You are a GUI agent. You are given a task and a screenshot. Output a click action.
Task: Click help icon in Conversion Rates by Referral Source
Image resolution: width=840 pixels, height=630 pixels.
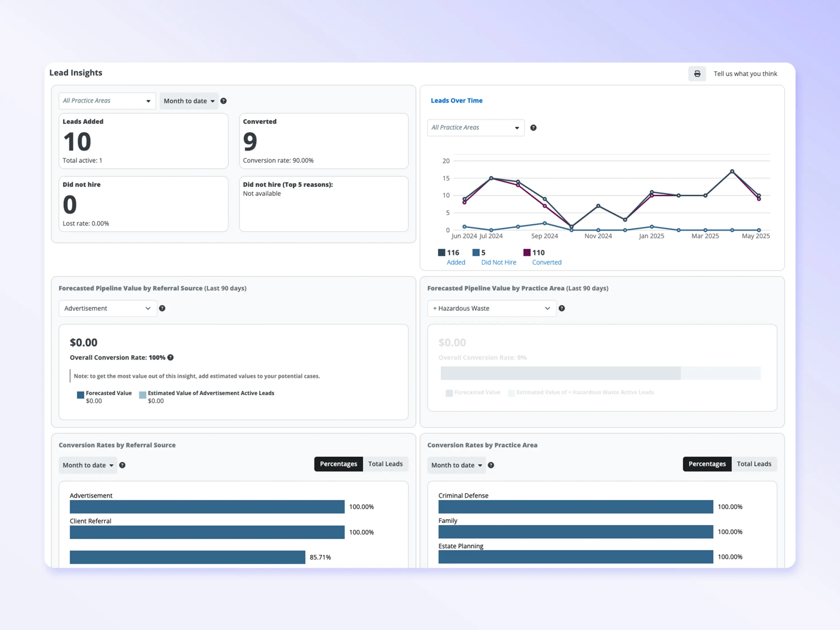pyautogui.click(x=122, y=465)
